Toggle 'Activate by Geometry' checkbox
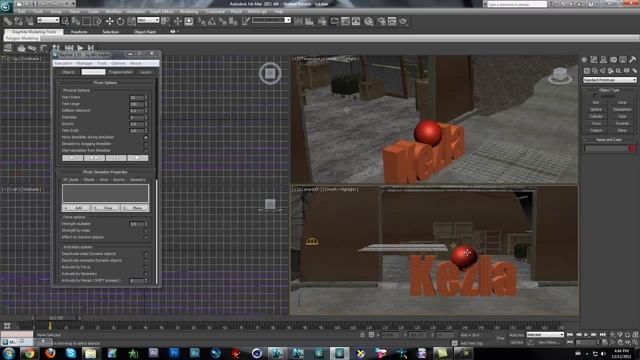 click(x=146, y=274)
